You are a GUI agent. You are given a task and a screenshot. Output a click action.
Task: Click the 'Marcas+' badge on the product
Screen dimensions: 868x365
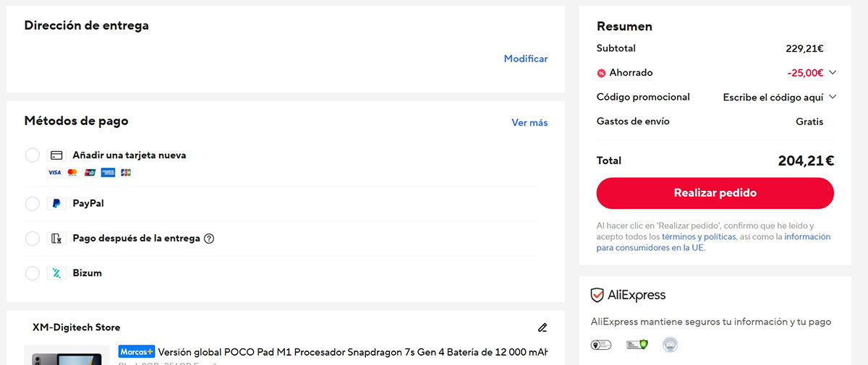point(137,352)
